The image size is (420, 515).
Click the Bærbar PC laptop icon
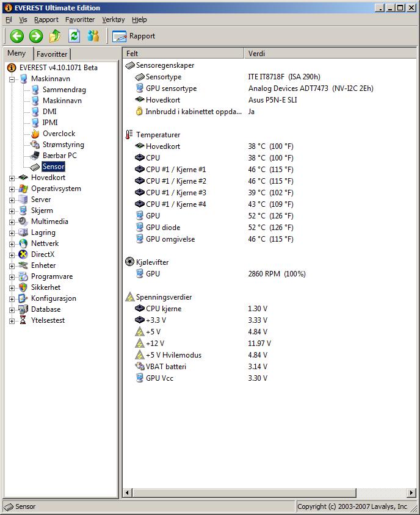[x=35, y=156]
